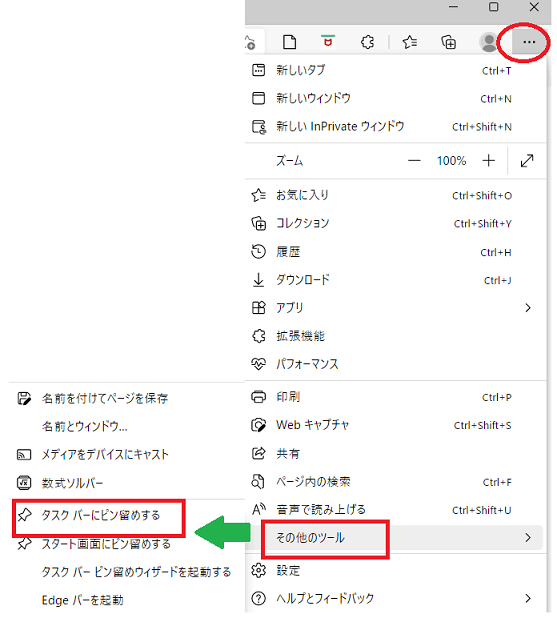Screen dimensions: 557x622
Task: Click the printer icon beside 印刷
Action: [x=259, y=397]
